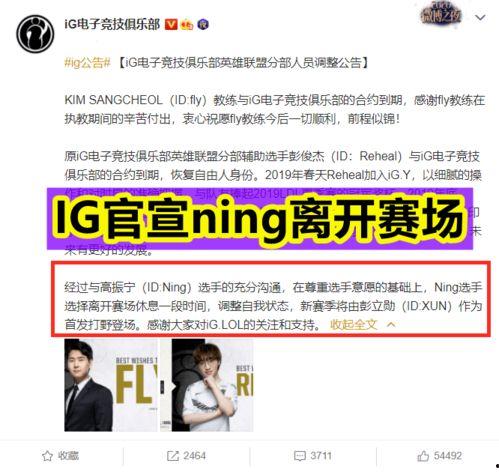Collapse the post with 收起全文
Image resolution: width=499 pixels, height=472 pixels.
[x=353, y=324]
